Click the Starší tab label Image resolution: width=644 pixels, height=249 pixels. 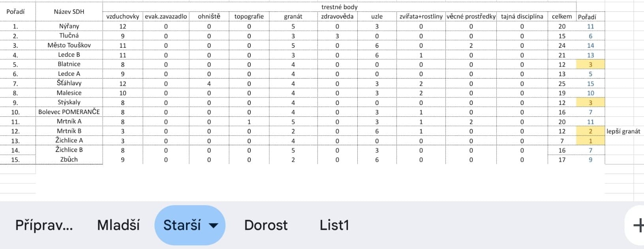[182, 225]
